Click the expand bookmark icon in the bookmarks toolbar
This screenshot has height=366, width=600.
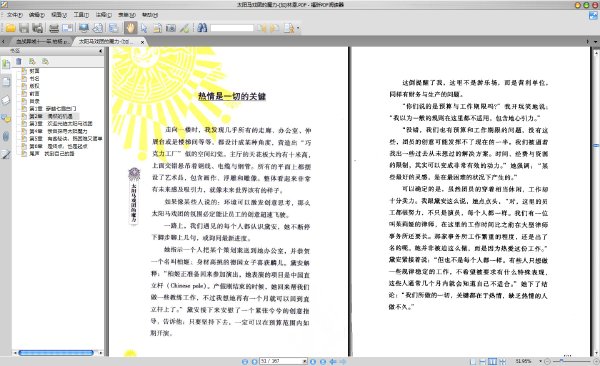click(32, 61)
